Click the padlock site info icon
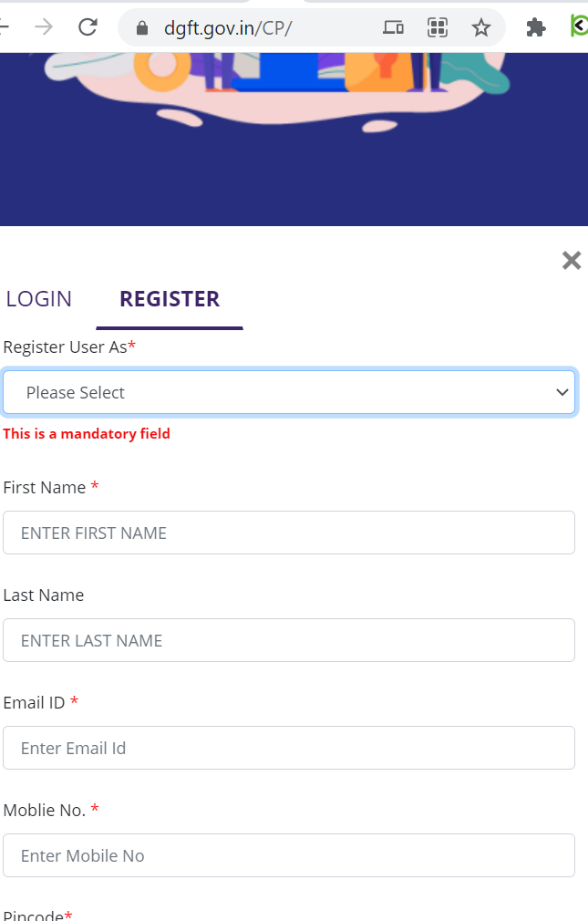The height and width of the screenshot is (921, 588). point(142,27)
